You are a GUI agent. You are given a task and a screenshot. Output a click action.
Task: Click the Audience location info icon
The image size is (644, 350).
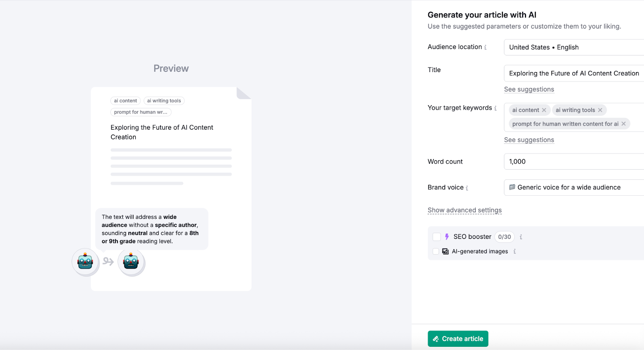point(485,48)
